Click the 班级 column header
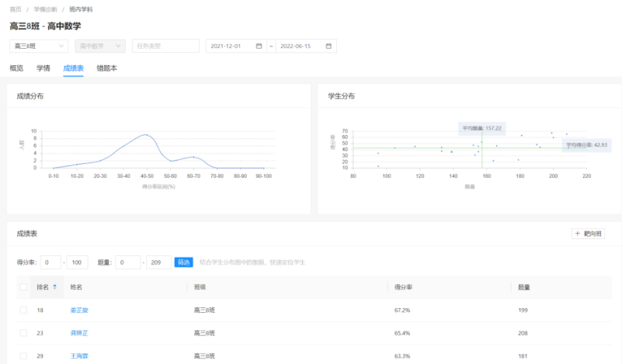The width and height of the screenshot is (622, 364). [x=200, y=286]
